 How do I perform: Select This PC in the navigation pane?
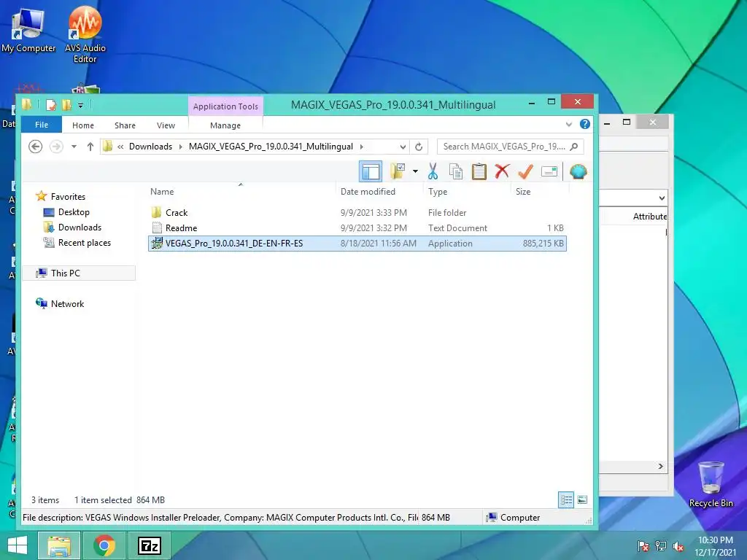click(79, 273)
